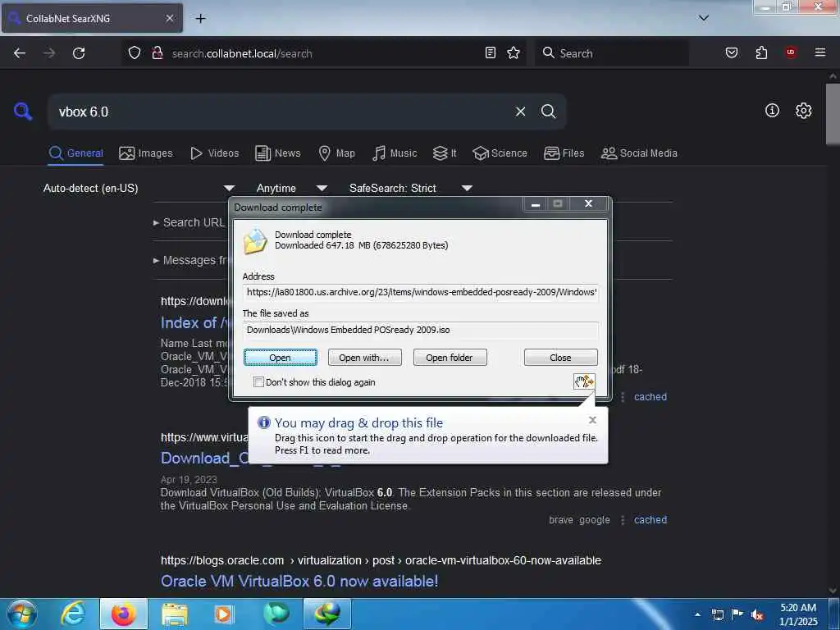Open the uBlock Origin red shield icon

coord(791,52)
